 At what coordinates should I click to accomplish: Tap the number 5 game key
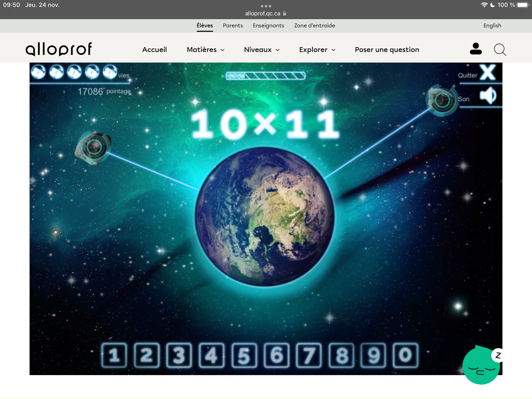244,355
